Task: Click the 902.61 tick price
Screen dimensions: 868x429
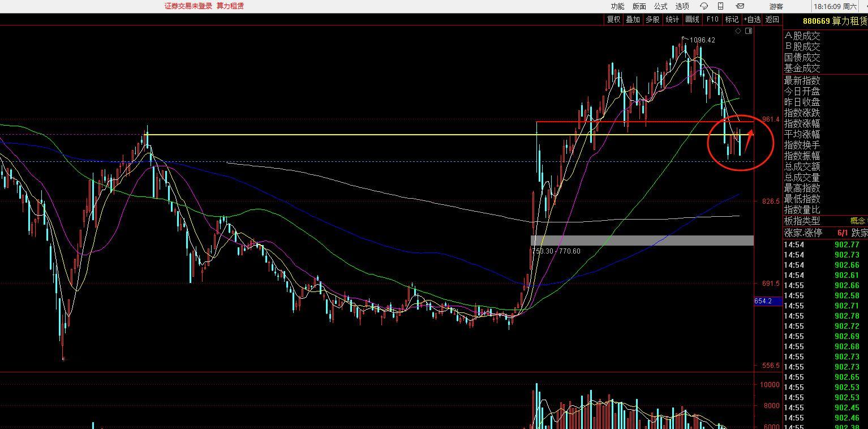Action: pos(847,276)
